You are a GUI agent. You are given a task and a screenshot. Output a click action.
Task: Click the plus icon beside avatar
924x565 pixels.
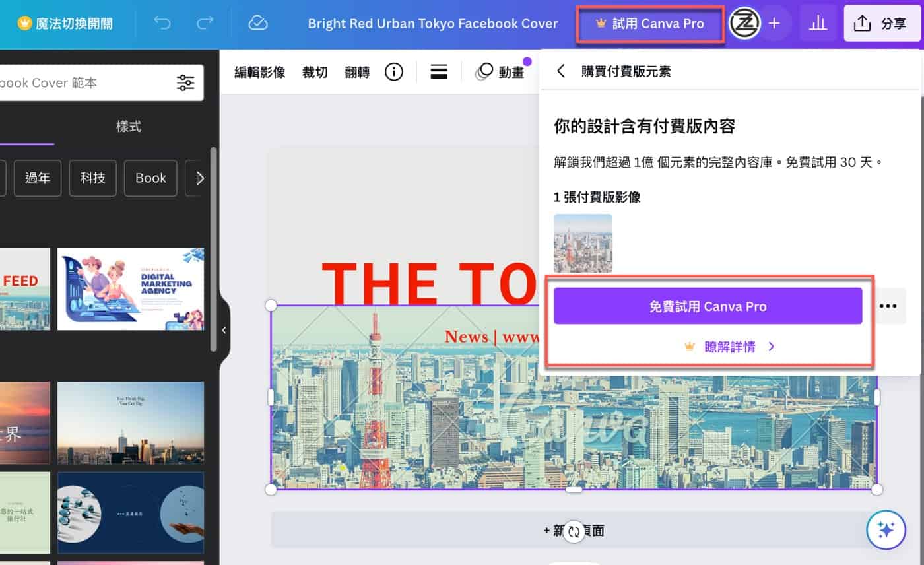(x=774, y=24)
